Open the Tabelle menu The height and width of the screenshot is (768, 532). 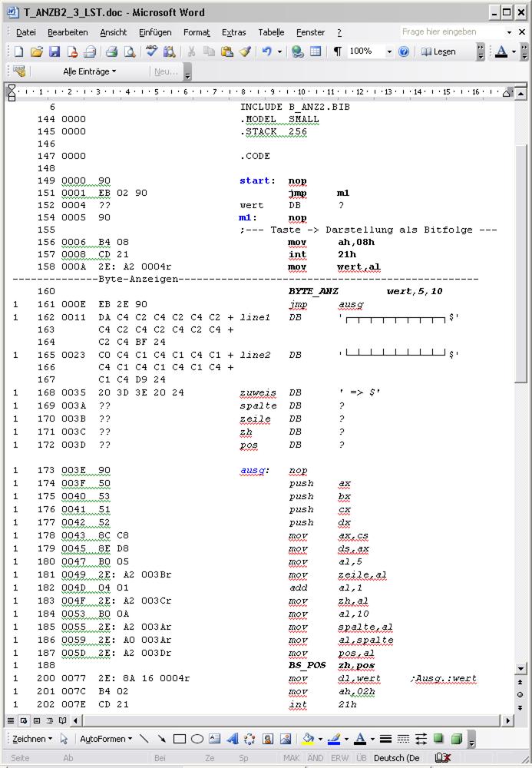click(271, 32)
